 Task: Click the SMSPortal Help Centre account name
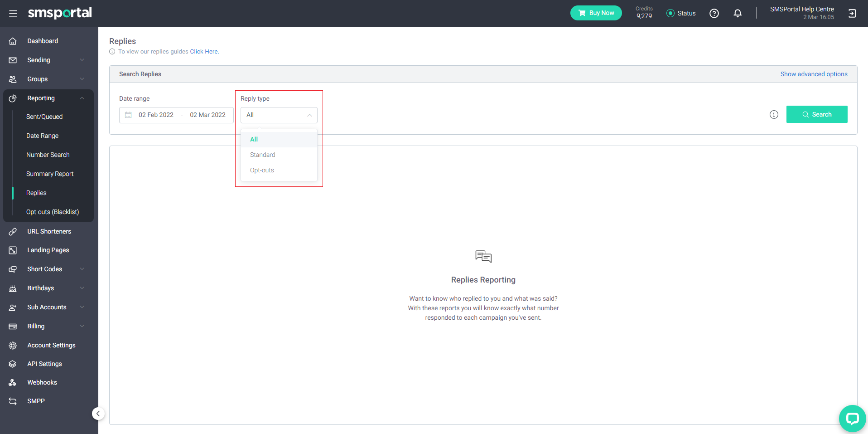[802, 9]
